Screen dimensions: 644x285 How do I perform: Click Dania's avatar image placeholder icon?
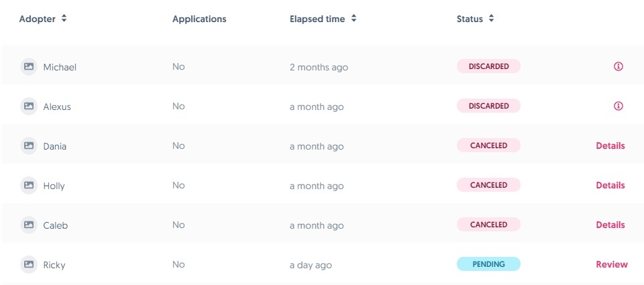[29, 146]
